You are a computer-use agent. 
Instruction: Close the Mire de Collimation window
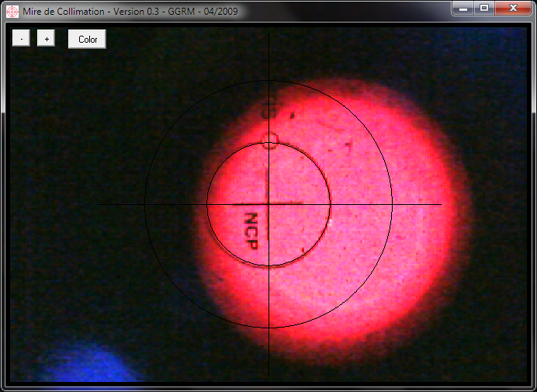(x=512, y=8)
